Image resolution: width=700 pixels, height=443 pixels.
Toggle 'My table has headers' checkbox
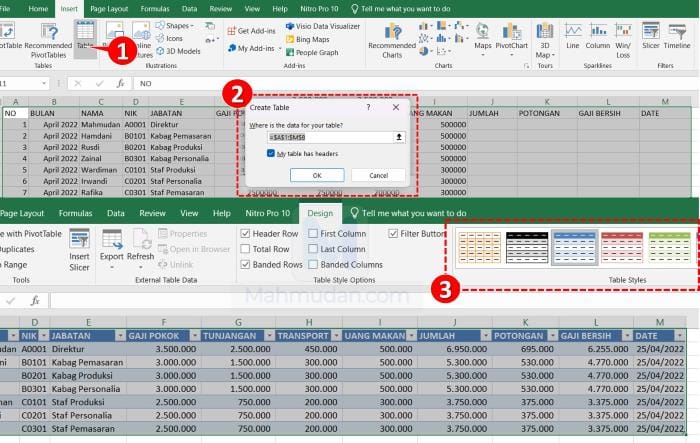271,153
